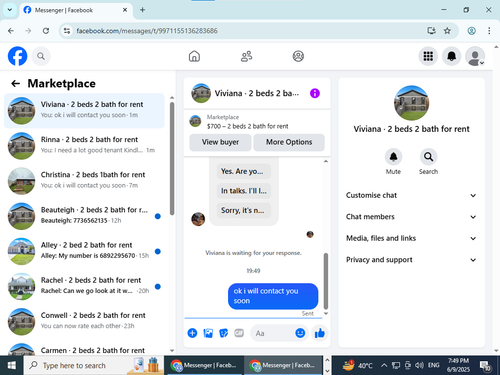Search in conversation magnifier button
The image size is (500, 375).
[428, 157]
